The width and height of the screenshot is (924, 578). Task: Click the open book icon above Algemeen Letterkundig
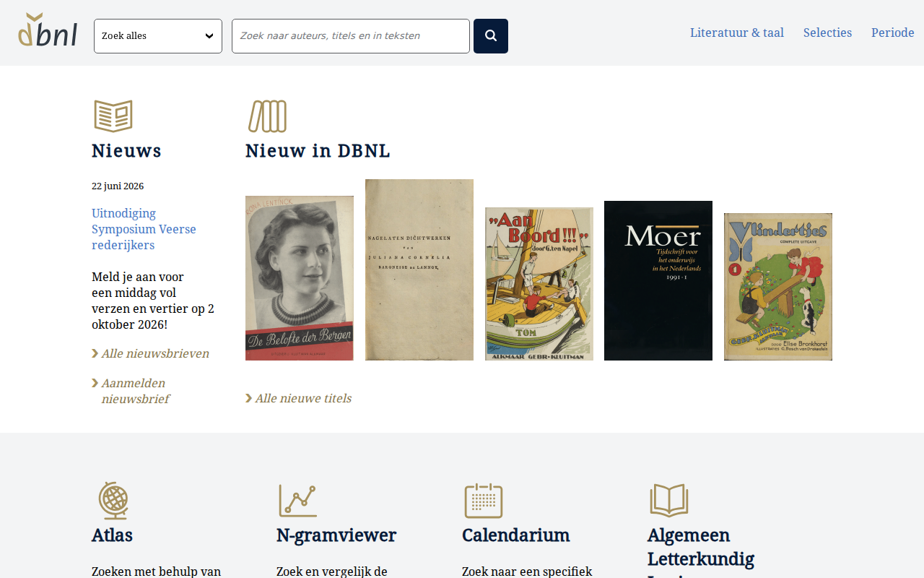[669, 500]
